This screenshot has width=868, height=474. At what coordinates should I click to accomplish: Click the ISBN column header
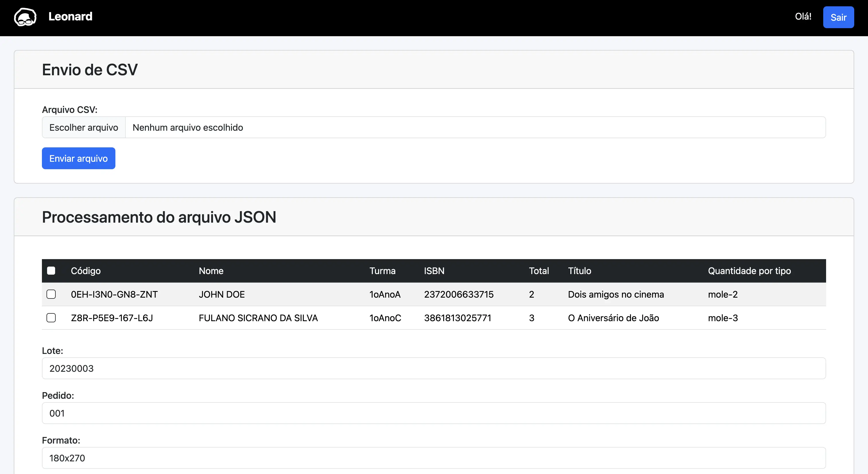point(434,270)
